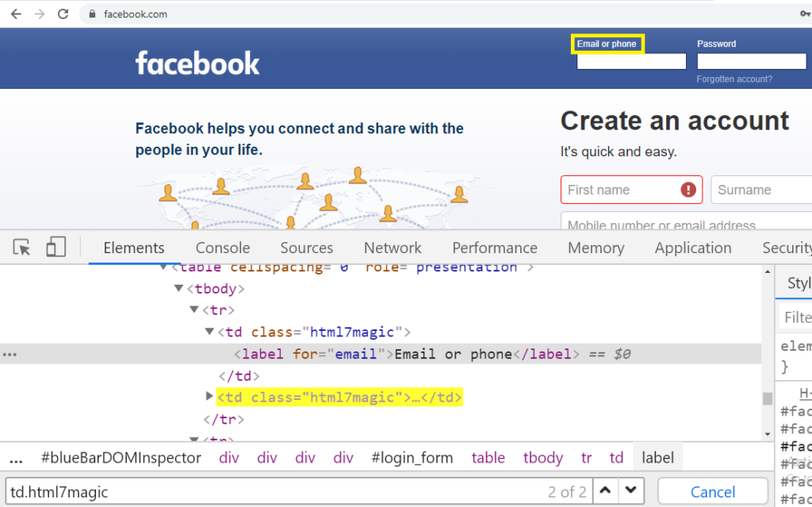This screenshot has width=812, height=507.
Task: Click the "Email or phone" label text
Action: click(607, 44)
